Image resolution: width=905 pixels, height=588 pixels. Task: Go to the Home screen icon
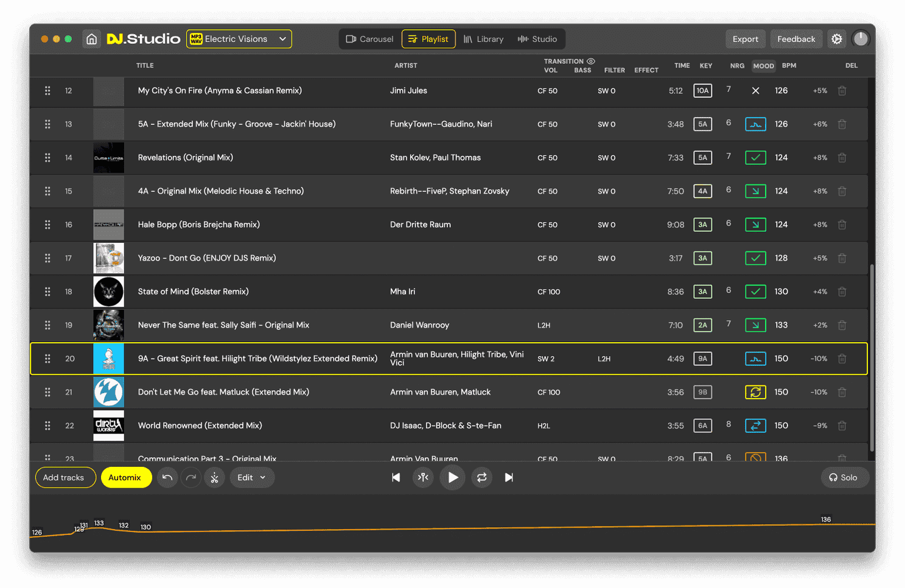pyautogui.click(x=91, y=39)
